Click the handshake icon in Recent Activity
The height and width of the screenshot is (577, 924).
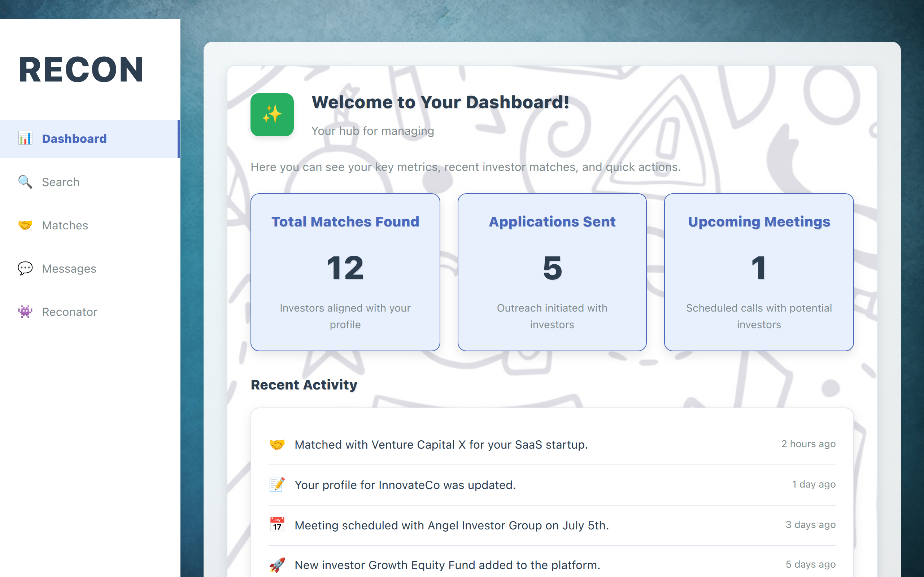[277, 445]
